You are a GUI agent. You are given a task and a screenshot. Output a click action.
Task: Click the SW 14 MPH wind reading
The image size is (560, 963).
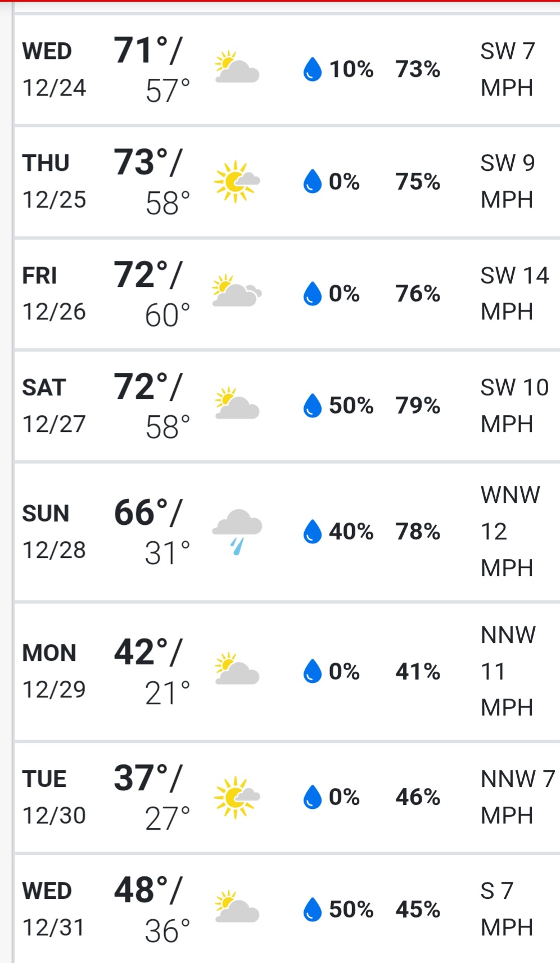coord(514,293)
